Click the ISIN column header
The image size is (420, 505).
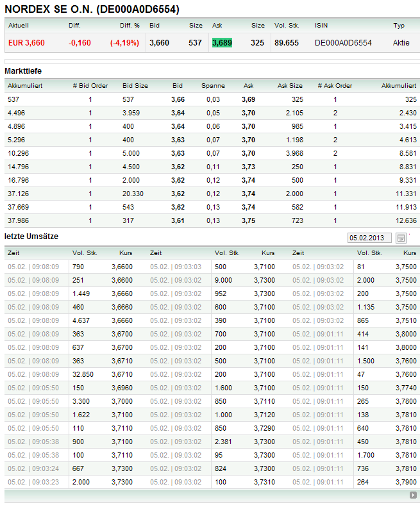coord(321,26)
